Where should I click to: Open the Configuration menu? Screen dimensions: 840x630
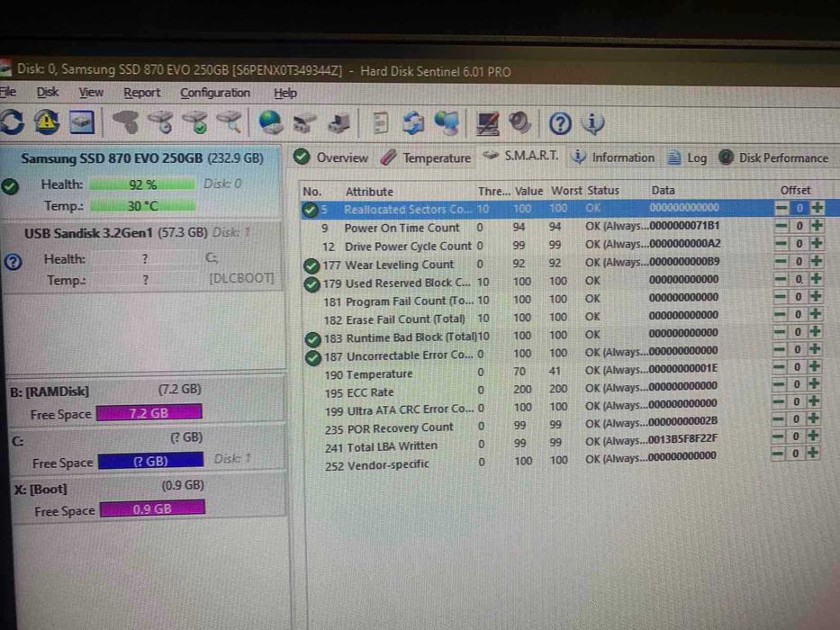215,93
